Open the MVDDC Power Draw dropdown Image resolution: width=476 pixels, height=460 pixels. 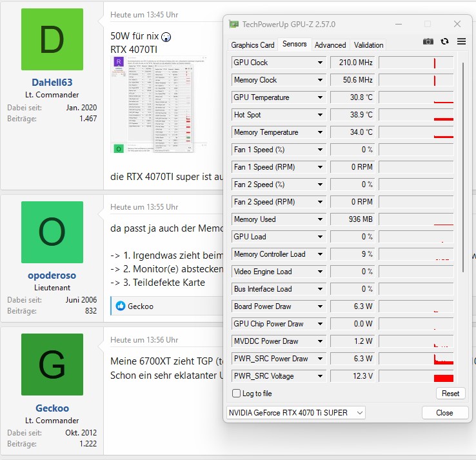coord(320,341)
